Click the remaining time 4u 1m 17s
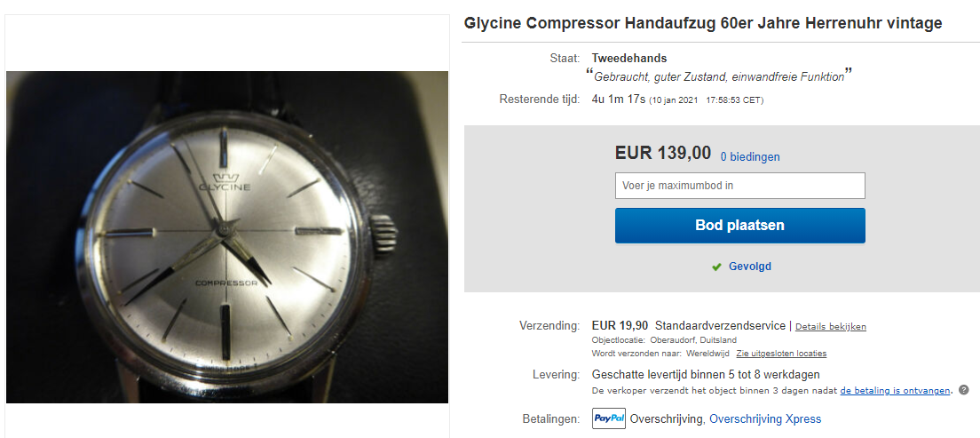Image resolution: width=980 pixels, height=438 pixels. pos(618,100)
